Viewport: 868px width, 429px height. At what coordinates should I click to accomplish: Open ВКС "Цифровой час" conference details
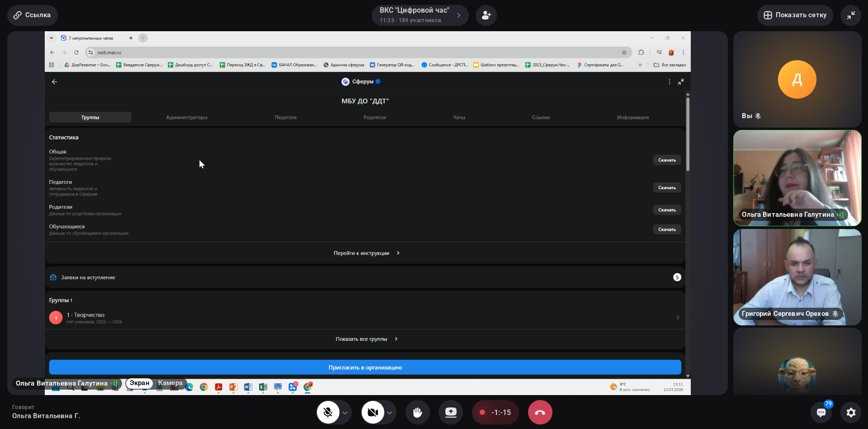[x=420, y=15]
